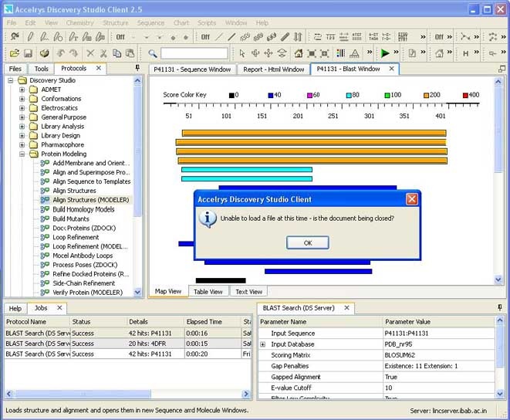Select the pencil with T text sketch tool
510x420 pixels.
click(x=73, y=36)
